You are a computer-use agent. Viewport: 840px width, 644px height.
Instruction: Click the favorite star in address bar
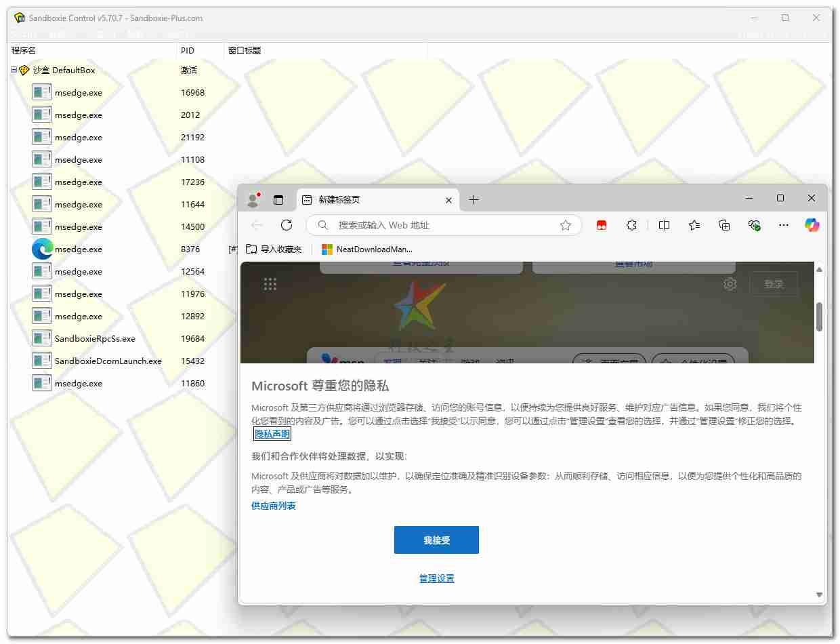point(566,225)
